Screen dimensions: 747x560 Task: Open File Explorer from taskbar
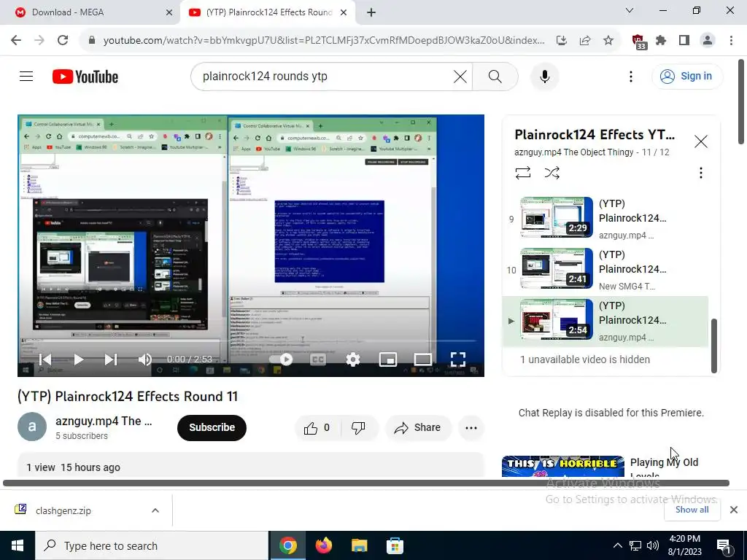pyautogui.click(x=359, y=545)
